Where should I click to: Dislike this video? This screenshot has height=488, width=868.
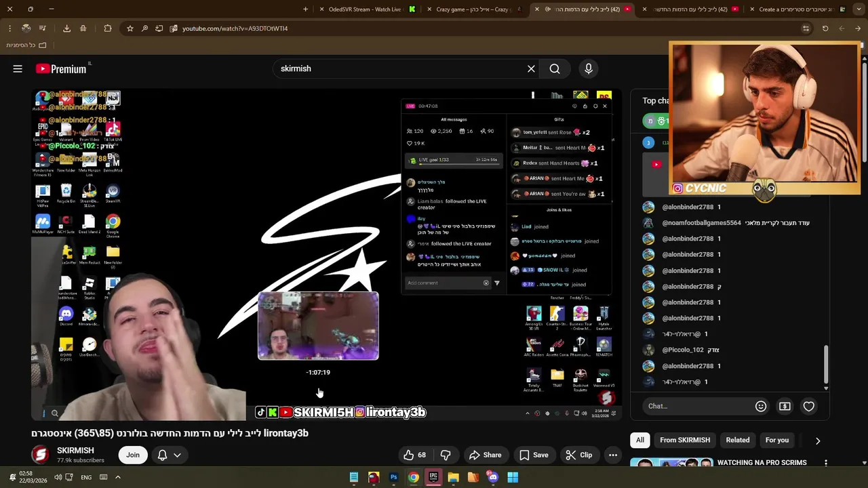point(446,455)
